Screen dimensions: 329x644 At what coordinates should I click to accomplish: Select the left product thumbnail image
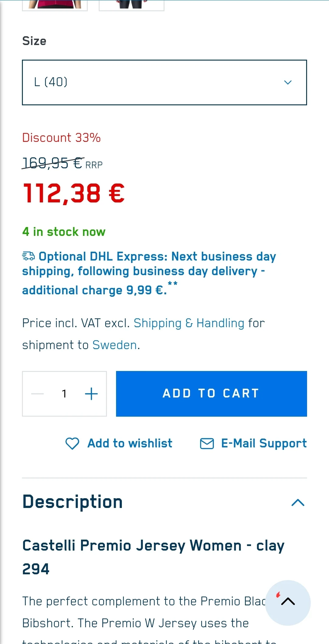point(55,5)
